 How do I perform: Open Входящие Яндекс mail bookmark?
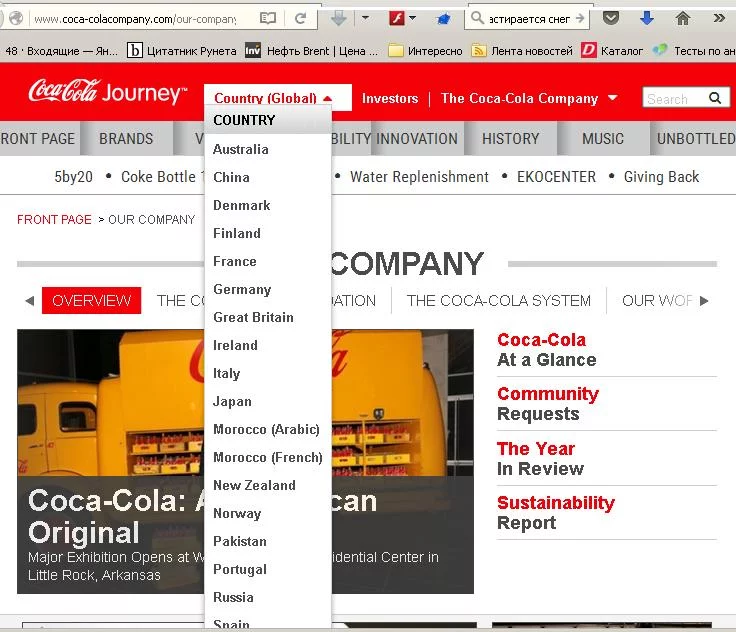(x=61, y=50)
